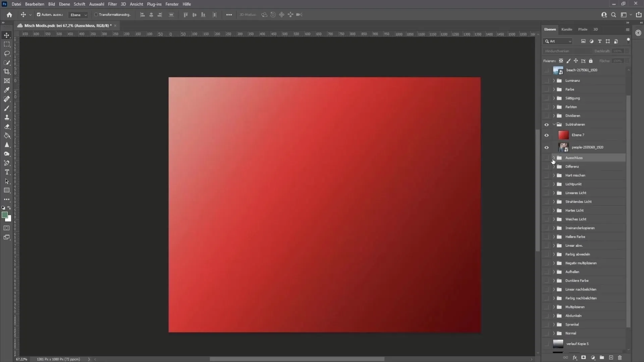Viewport: 644px width, 362px height.
Task: Select the Path Selection tool
Action: pyautogui.click(x=7, y=181)
